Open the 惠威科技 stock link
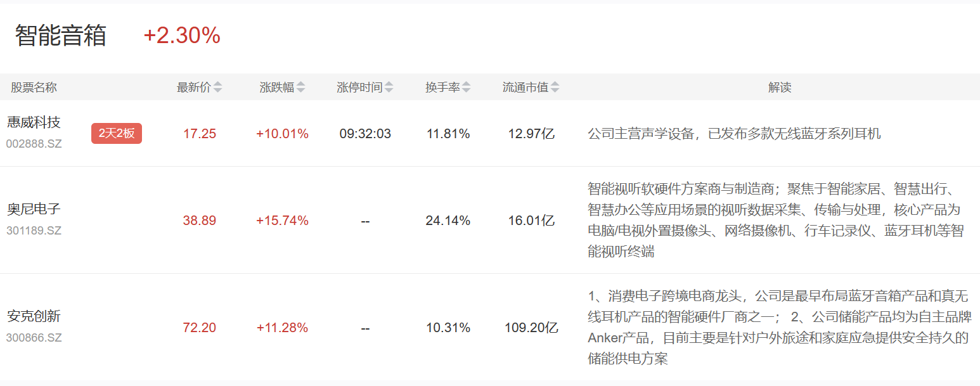The image size is (980, 386). [34, 122]
